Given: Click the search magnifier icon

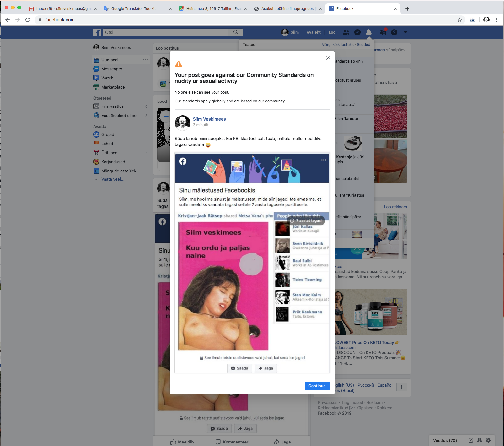Looking at the screenshot, I should [236, 32].
